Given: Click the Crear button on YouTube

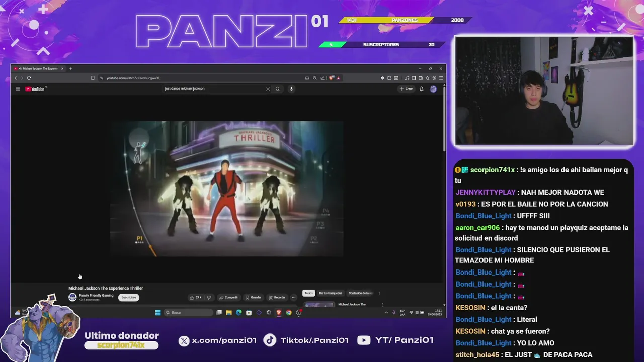Looking at the screenshot, I should point(406,89).
